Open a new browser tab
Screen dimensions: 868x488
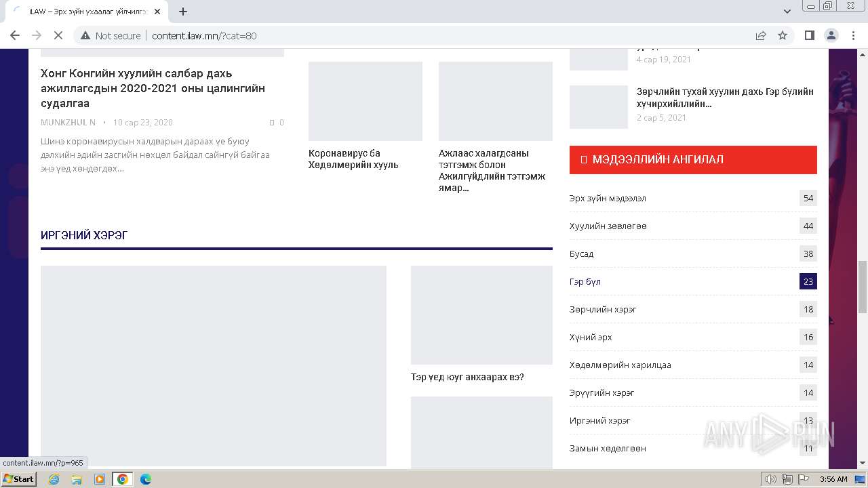click(x=183, y=12)
